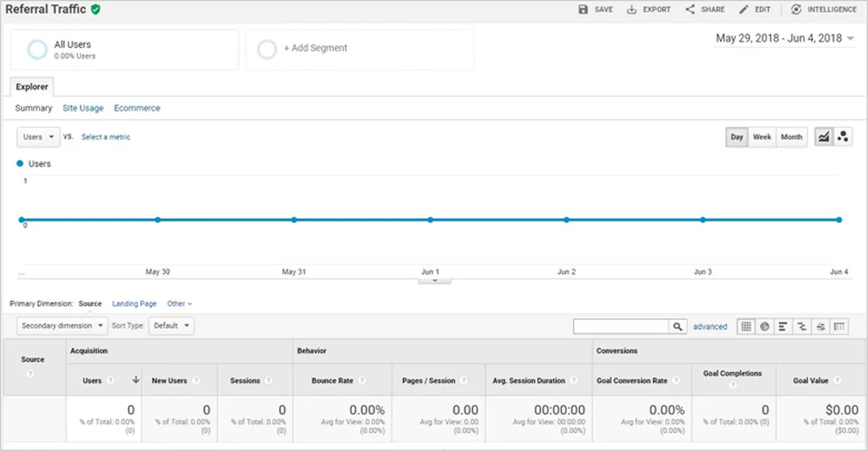Open the Secondary dimension dropdown

pos(62,326)
